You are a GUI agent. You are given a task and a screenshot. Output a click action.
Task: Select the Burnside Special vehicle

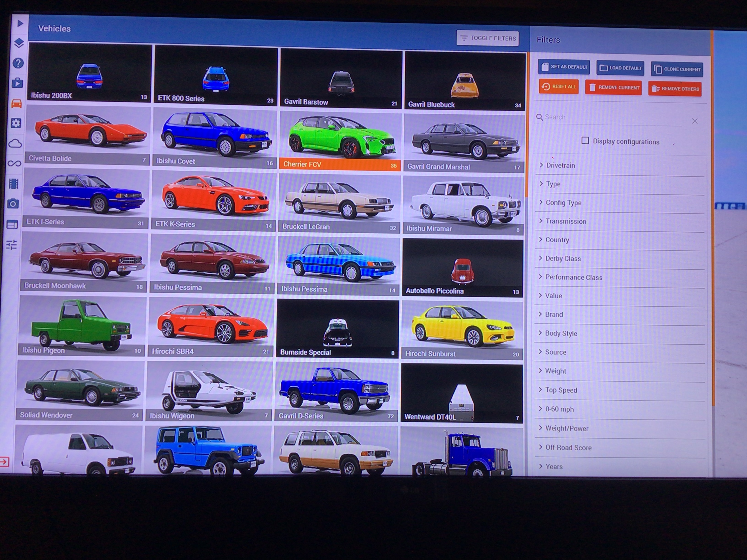click(338, 329)
